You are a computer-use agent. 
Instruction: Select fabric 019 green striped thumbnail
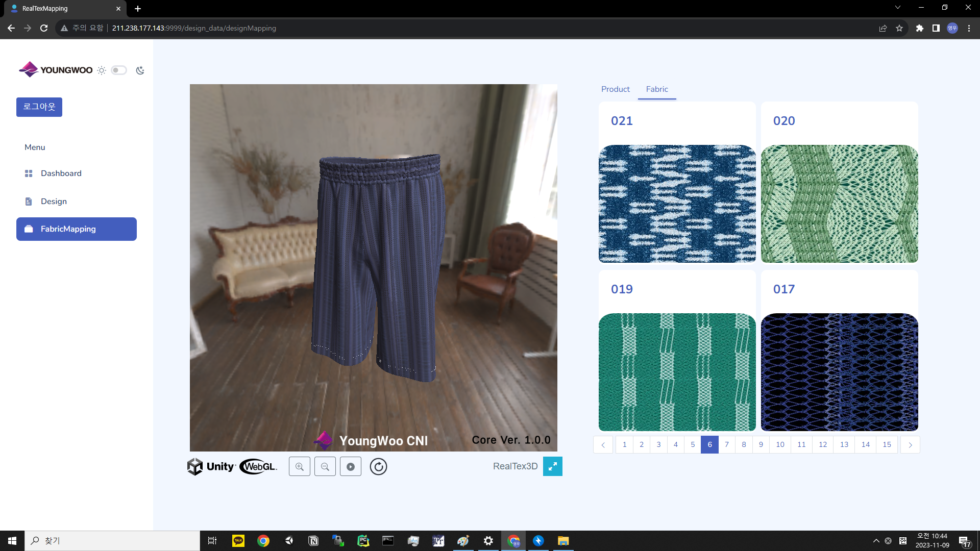[x=677, y=372]
